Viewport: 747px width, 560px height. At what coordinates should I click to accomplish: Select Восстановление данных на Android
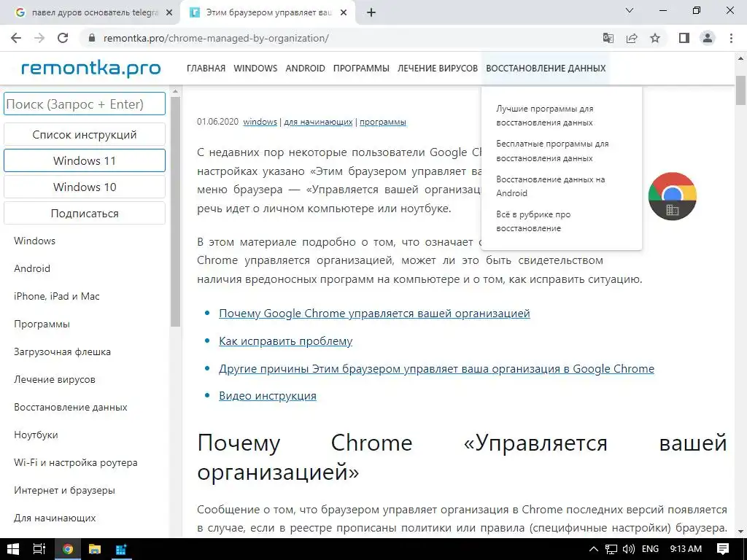point(550,186)
